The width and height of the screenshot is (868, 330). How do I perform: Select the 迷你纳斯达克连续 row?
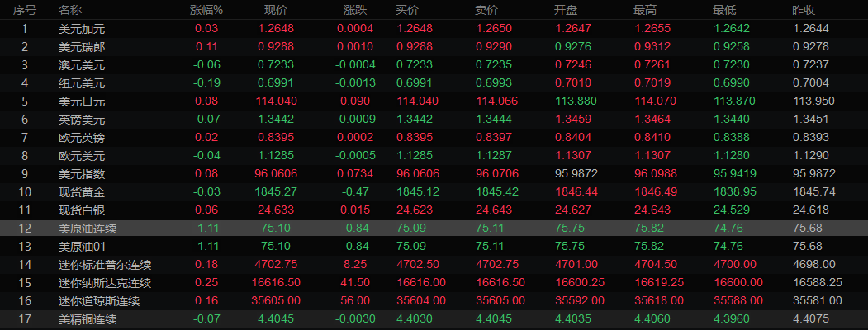(99, 283)
